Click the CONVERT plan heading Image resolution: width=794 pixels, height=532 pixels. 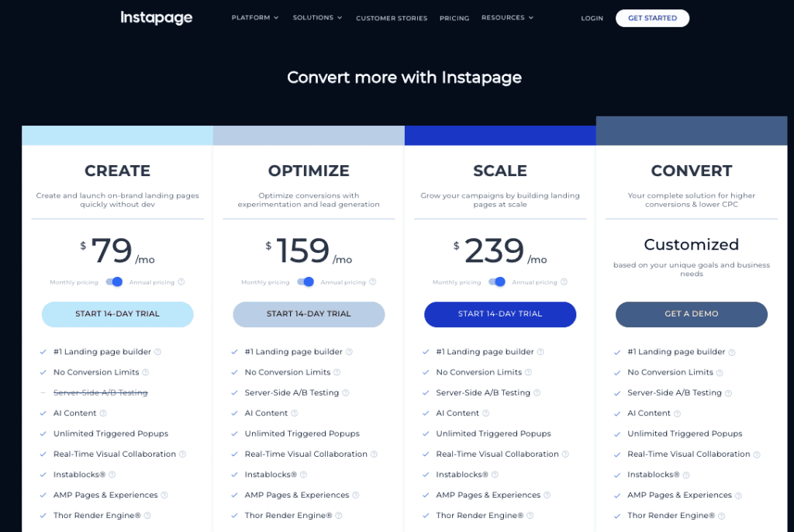692,171
